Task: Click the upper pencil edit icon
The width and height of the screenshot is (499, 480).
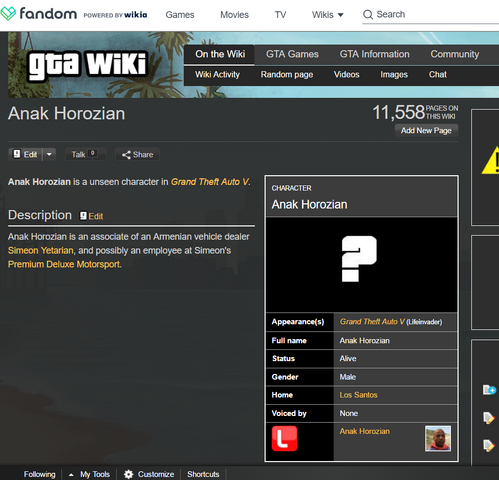Action: tap(489, 418)
